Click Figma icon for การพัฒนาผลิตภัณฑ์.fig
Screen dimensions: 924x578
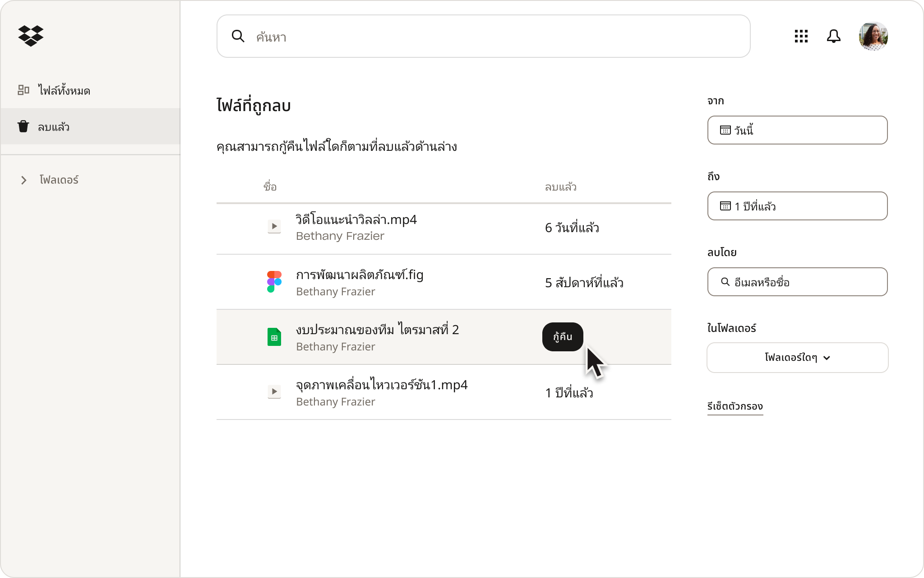pyautogui.click(x=274, y=282)
